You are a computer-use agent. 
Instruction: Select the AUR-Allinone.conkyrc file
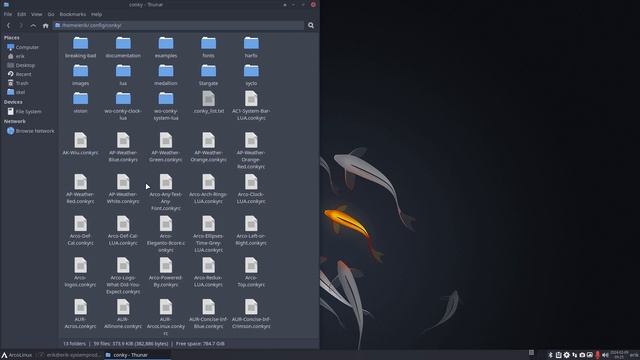click(123, 307)
